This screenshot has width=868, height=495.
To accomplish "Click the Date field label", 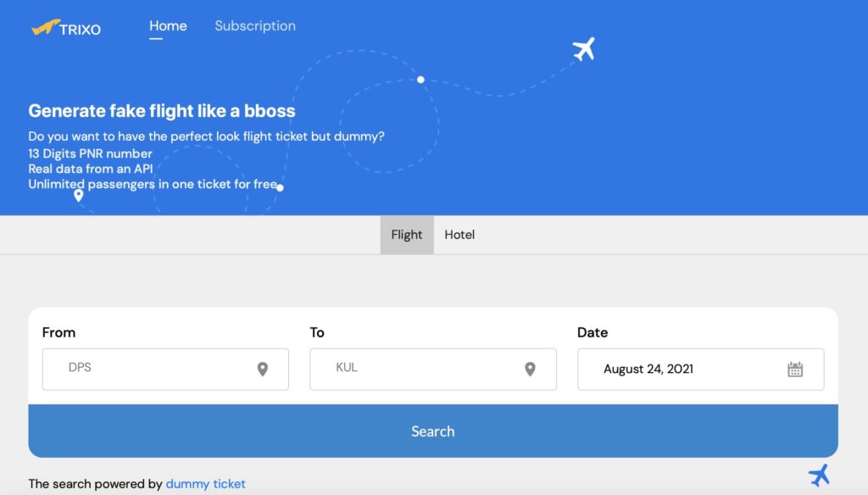I will pos(593,332).
